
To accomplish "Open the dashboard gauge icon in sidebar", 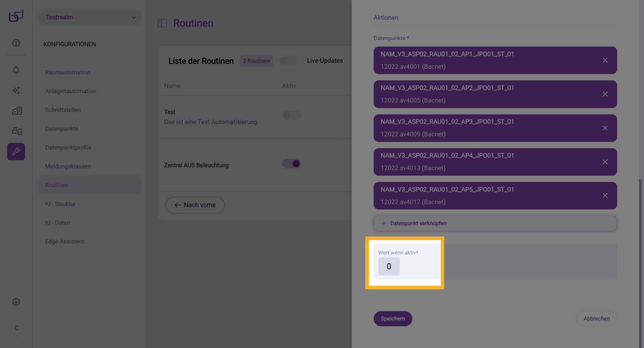I will (16, 43).
